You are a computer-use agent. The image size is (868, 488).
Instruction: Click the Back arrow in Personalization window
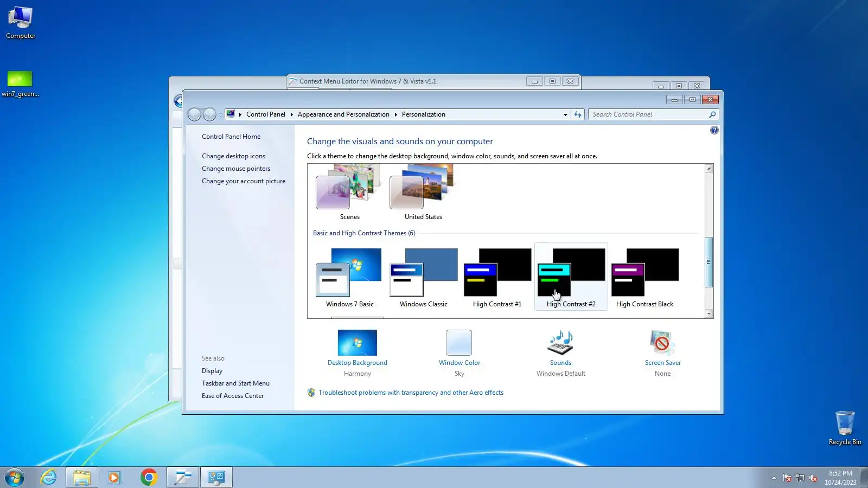(194, 114)
